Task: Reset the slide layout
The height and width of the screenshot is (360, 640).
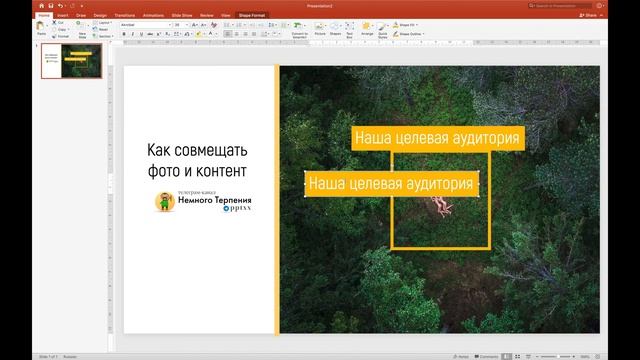Action: pyautogui.click(x=101, y=29)
